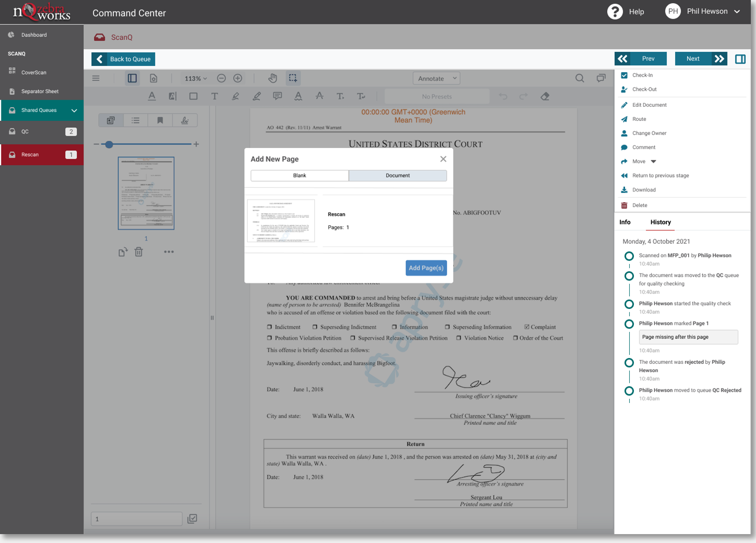The image size is (756, 543).
Task: Open the thumbnail more options ellipsis
Action: click(x=169, y=252)
